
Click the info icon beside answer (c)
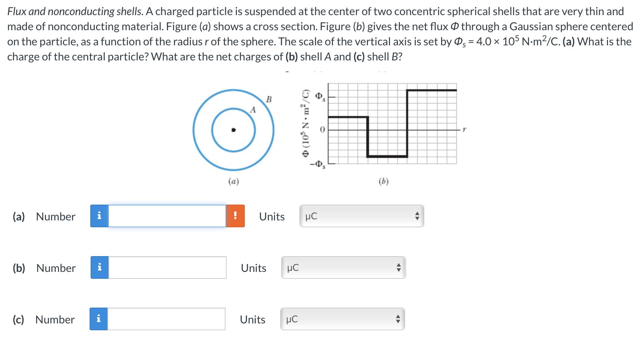tap(99, 319)
